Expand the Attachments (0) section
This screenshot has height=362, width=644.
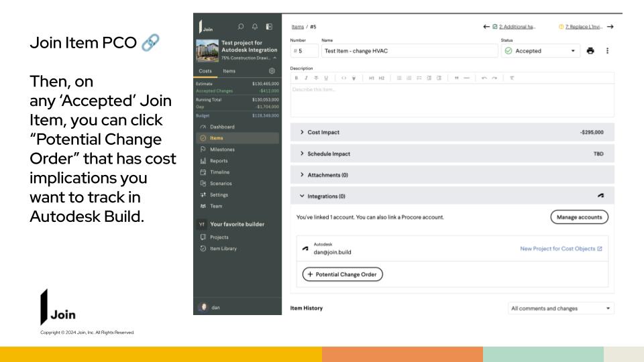click(452, 175)
